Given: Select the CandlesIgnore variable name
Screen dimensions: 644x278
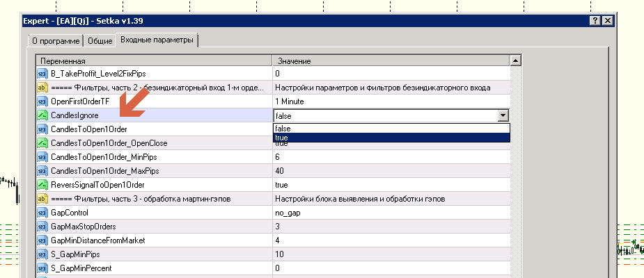Looking at the screenshot, I should click(x=74, y=115).
